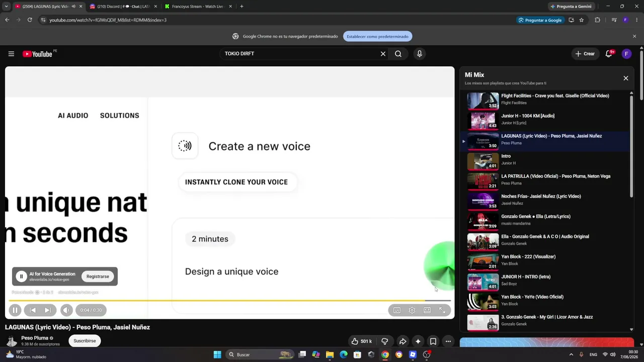Open Chrome three-dot menu
The width and height of the screenshot is (644, 362).
click(637, 20)
